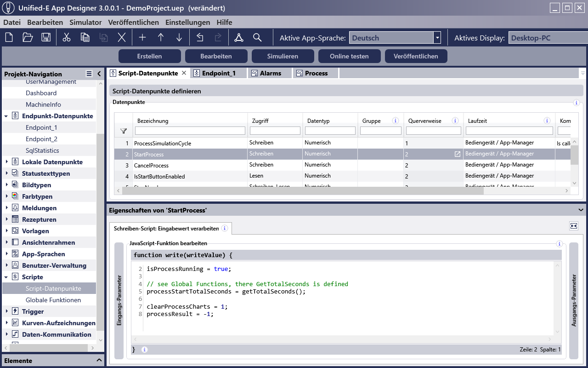Select the IsStartButtonEnabled table row
This screenshot has height=368, width=588.
click(342, 176)
